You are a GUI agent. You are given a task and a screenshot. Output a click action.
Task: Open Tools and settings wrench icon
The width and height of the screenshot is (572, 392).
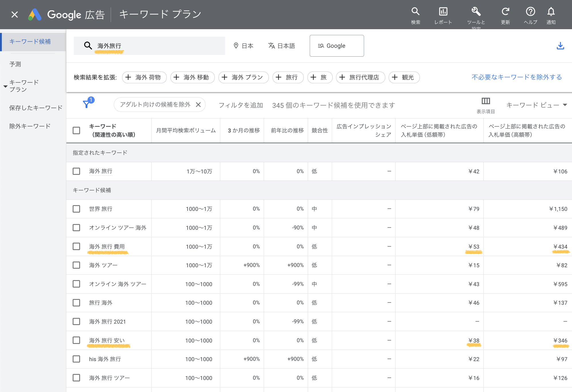(476, 12)
